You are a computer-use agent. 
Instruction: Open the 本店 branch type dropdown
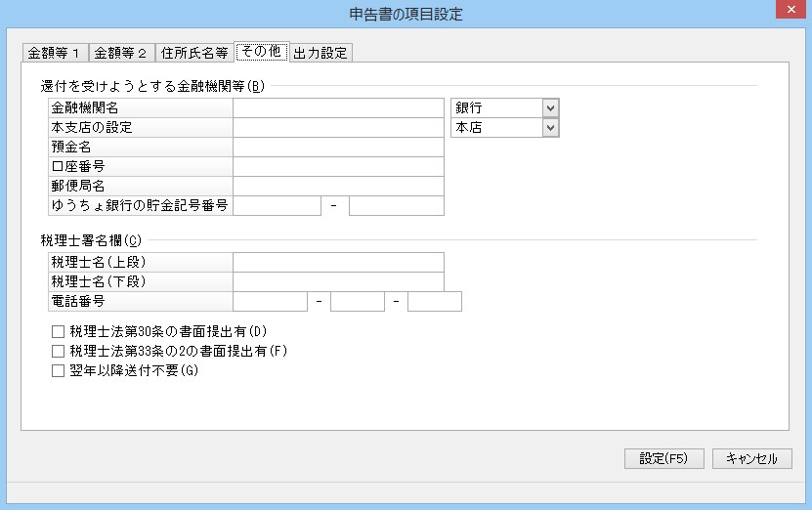click(550, 127)
